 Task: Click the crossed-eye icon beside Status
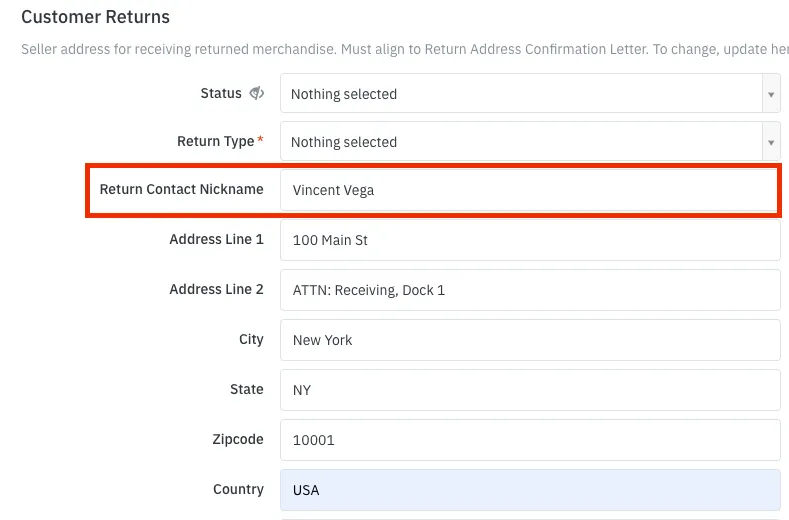[257, 93]
